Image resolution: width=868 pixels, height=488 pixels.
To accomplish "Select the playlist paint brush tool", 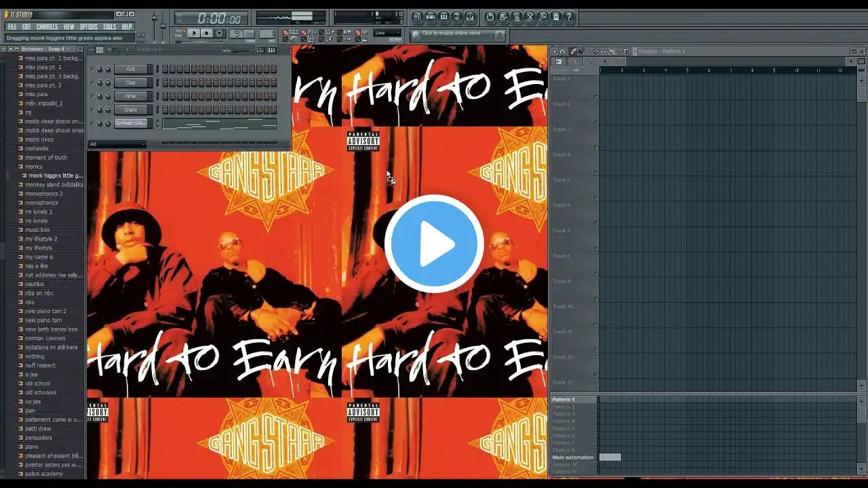I will click(x=580, y=52).
